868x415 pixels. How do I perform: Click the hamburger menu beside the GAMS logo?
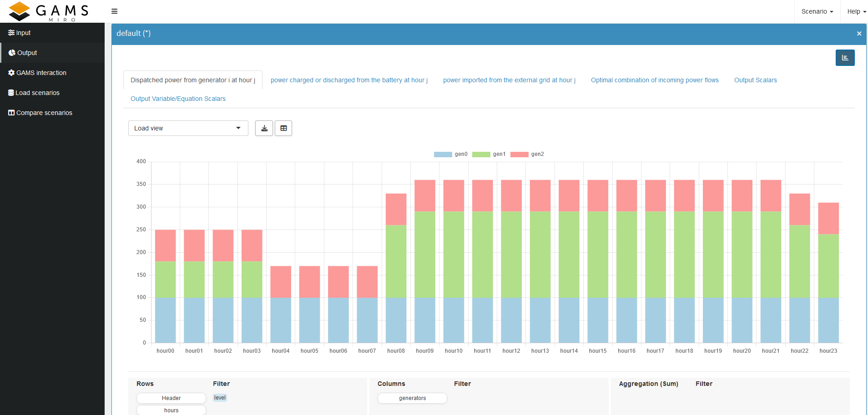[114, 11]
